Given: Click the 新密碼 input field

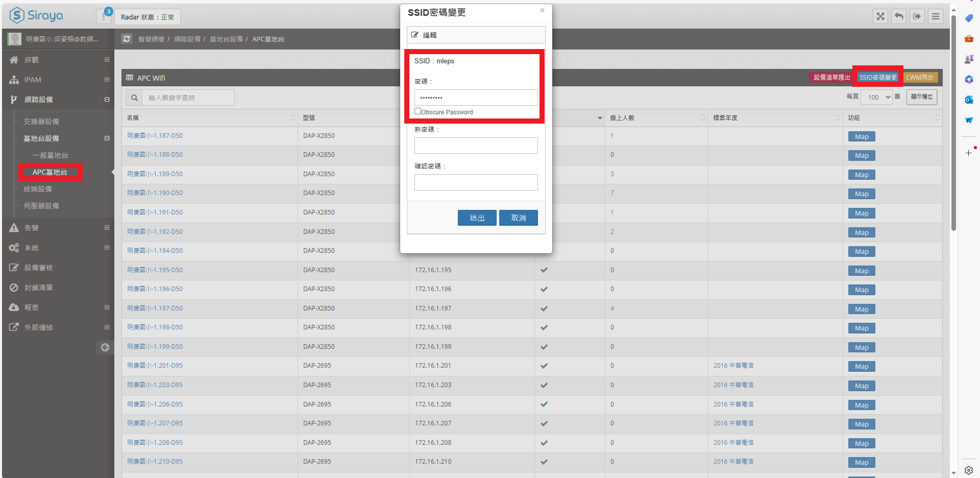Looking at the screenshot, I should (x=476, y=146).
